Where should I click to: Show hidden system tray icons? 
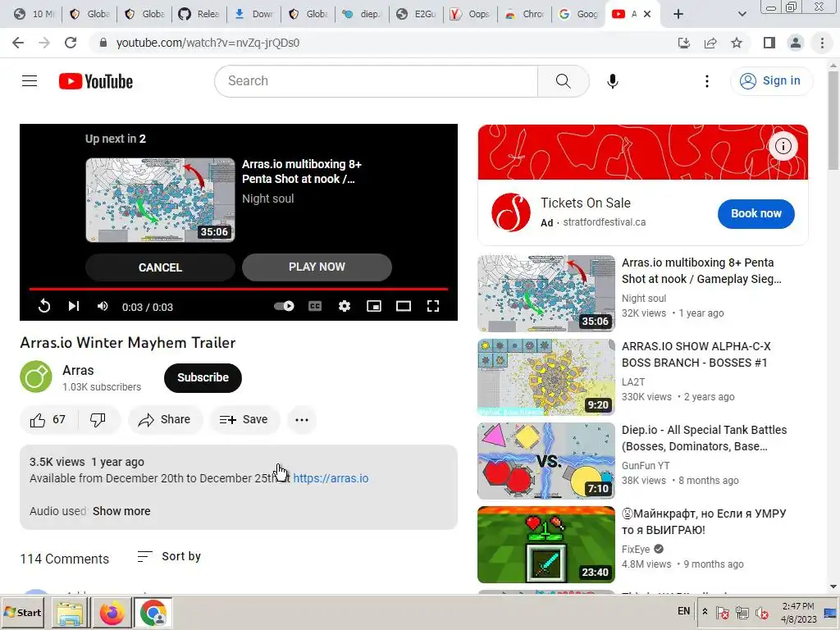pos(705,612)
